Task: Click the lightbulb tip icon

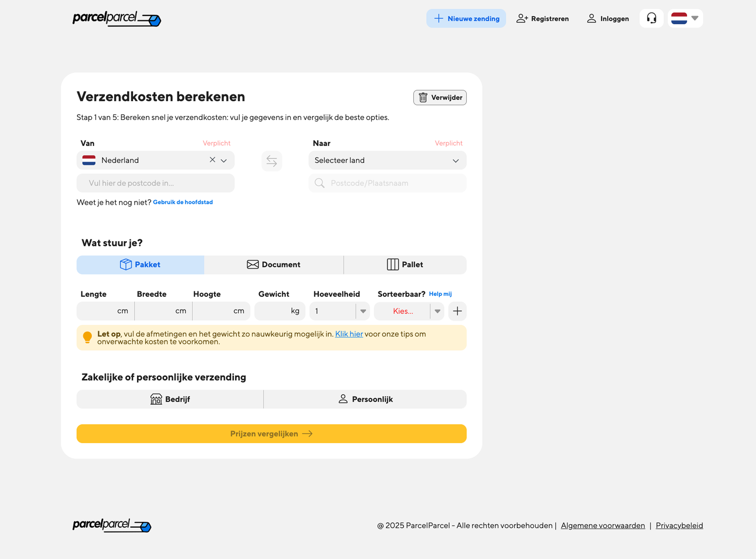Action: coord(87,337)
